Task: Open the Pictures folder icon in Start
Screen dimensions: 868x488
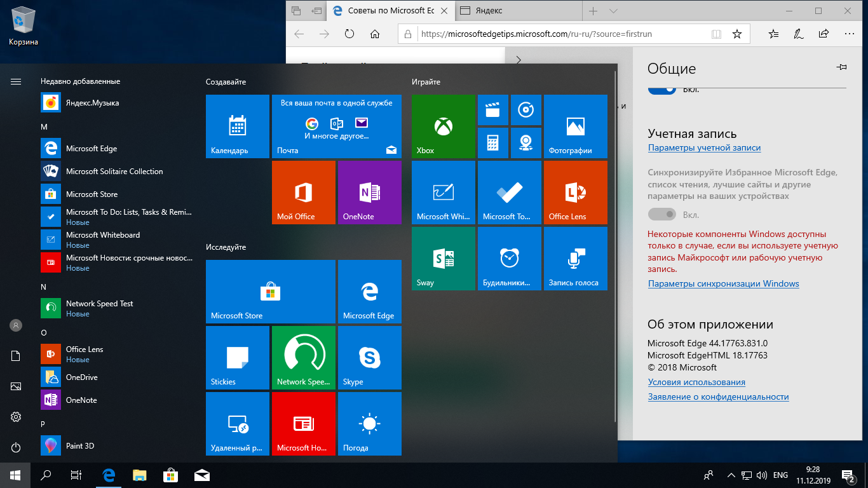Action: click(x=16, y=386)
